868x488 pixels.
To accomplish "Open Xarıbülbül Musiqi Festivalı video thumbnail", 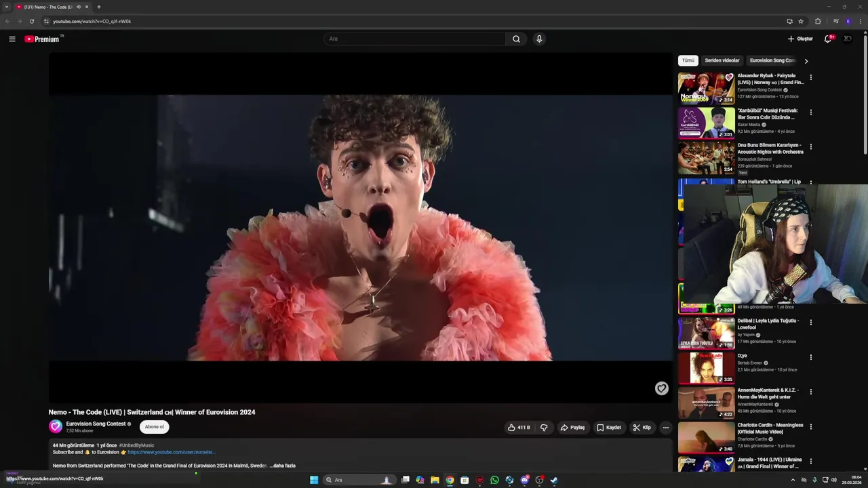I will 706,122.
